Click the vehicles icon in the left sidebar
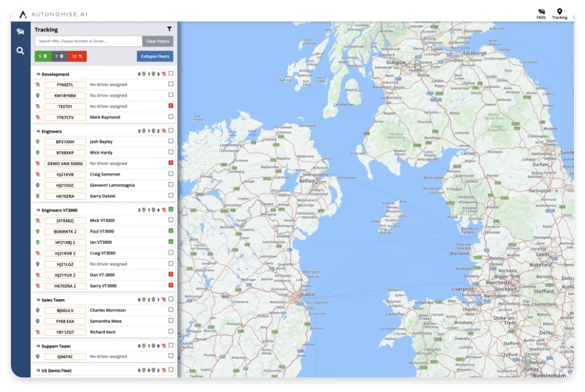This screenshot has width=585, height=392. pos(20,32)
